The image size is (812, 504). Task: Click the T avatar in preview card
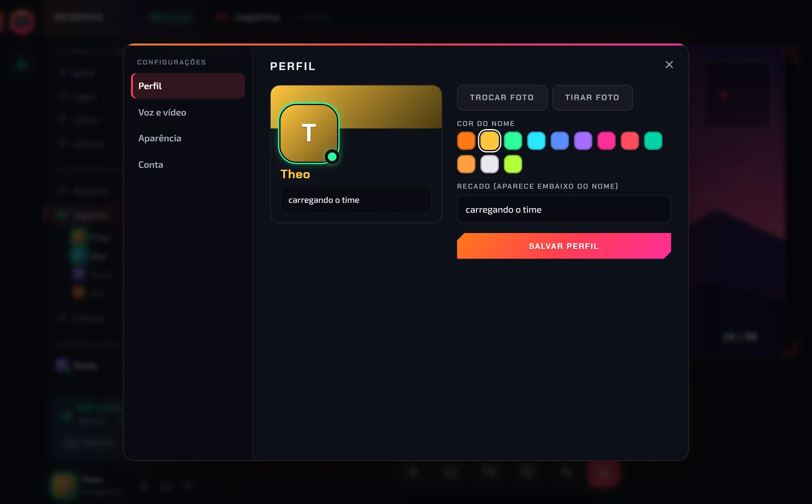tap(309, 134)
